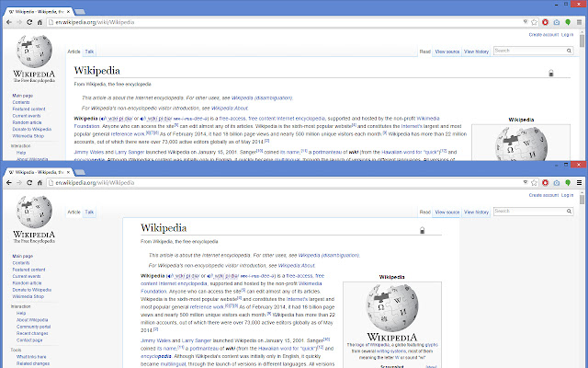
Task: Bookmark the page with the top window's star
Action: [532, 20]
